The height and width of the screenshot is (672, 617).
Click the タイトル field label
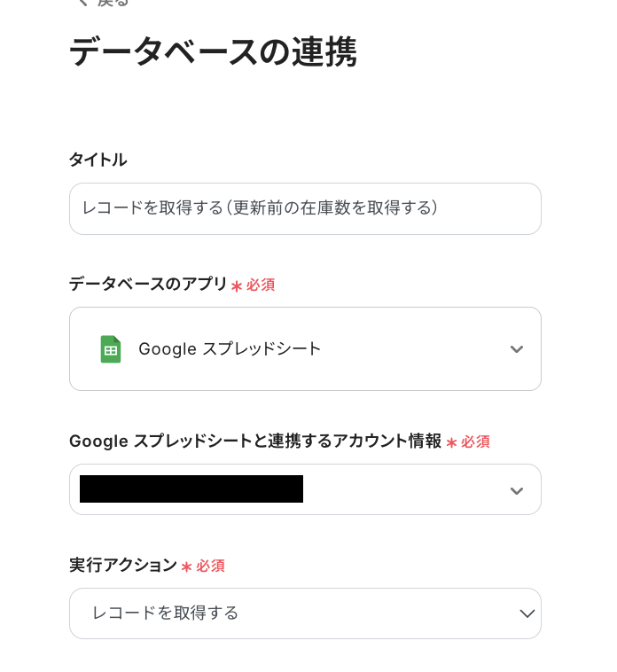pyautogui.click(x=98, y=160)
